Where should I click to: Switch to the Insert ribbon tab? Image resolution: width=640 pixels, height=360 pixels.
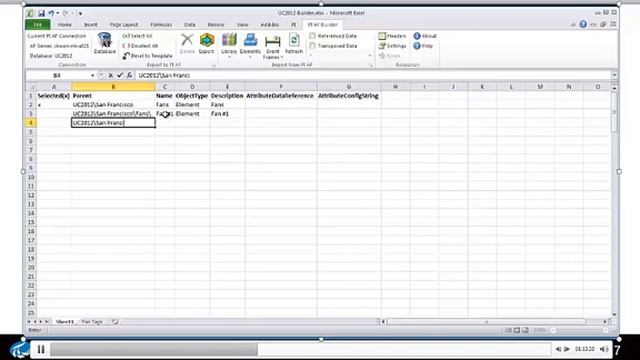point(91,24)
